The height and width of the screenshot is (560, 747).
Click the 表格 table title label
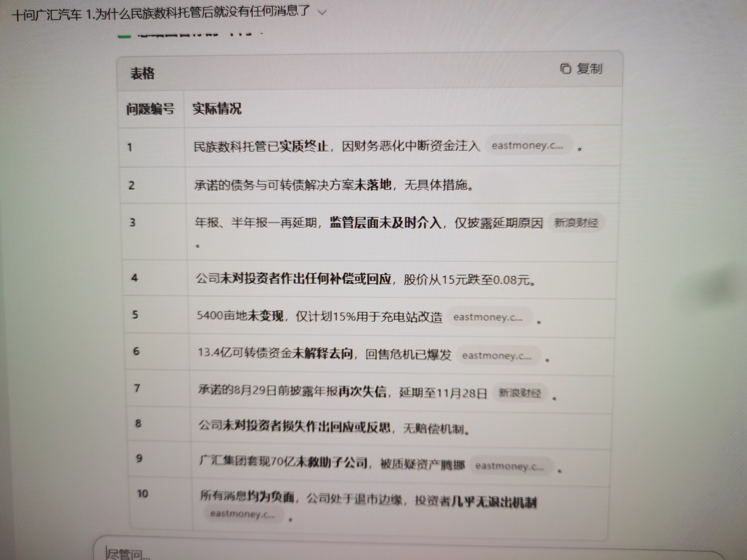pos(142,74)
